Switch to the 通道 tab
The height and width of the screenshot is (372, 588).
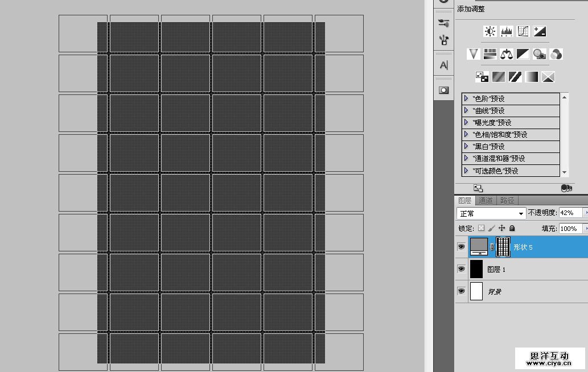[x=486, y=200]
